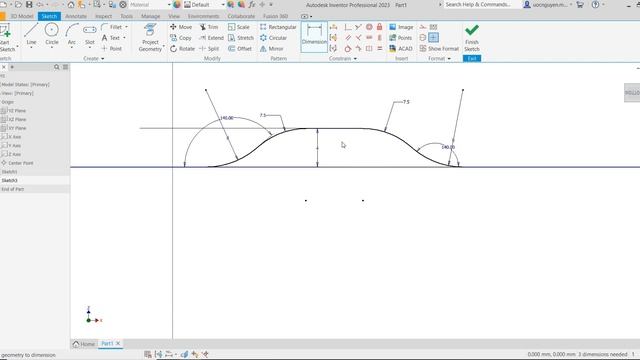Choose Rectangular pattern

(x=278, y=27)
